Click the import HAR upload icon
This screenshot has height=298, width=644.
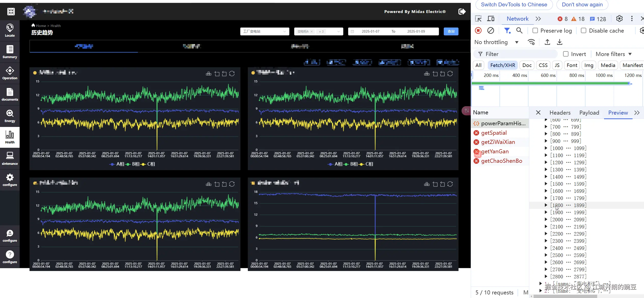point(547,42)
